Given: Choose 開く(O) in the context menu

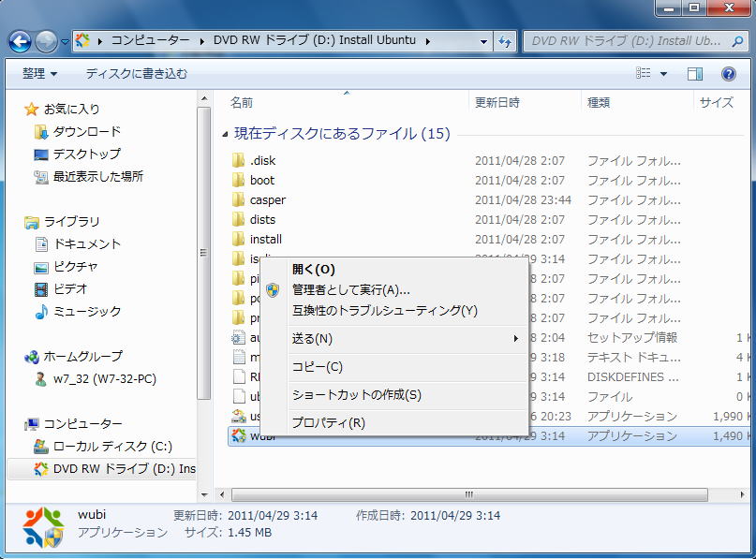Looking at the screenshot, I should [x=393, y=270].
